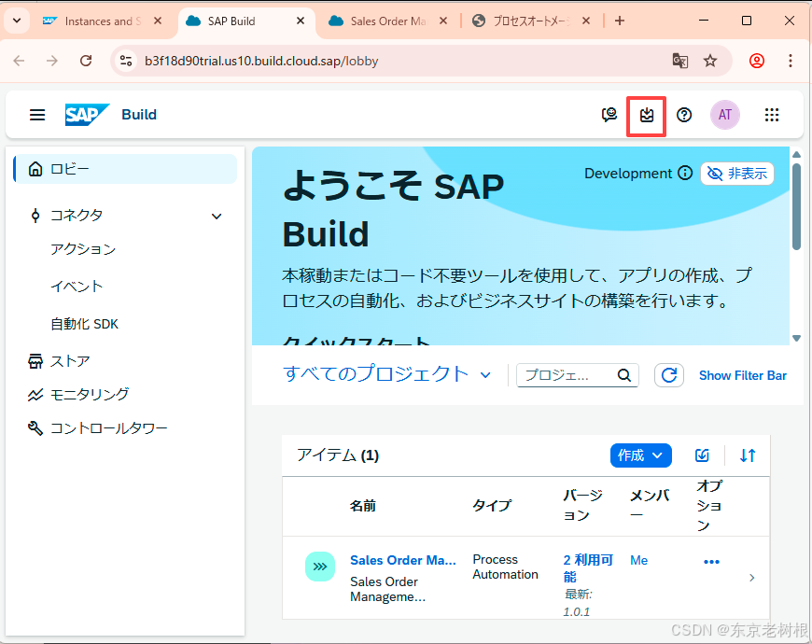Go to ロビー in sidebar
This screenshot has width=812, height=644.
(x=125, y=169)
